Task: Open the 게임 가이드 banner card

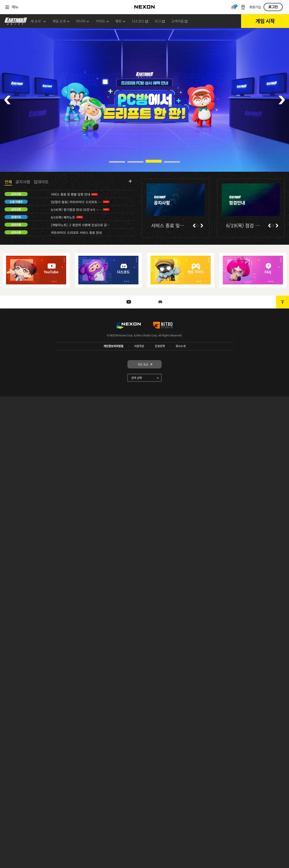Action: (x=180, y=270)
